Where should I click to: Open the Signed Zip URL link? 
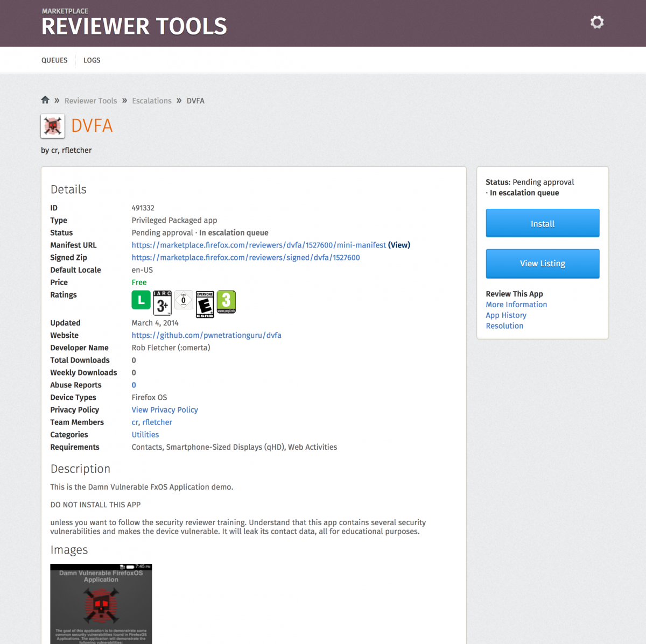point(246,258)
